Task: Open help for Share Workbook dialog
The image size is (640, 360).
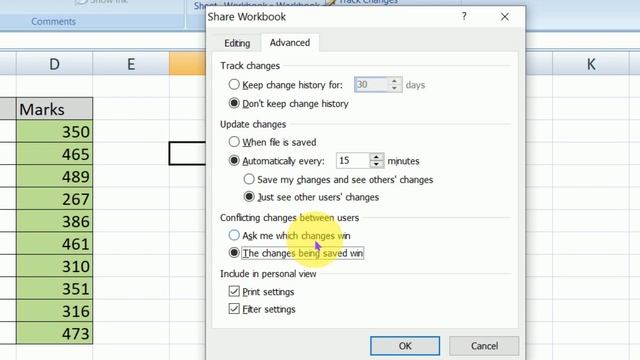Action: [464, 16]
